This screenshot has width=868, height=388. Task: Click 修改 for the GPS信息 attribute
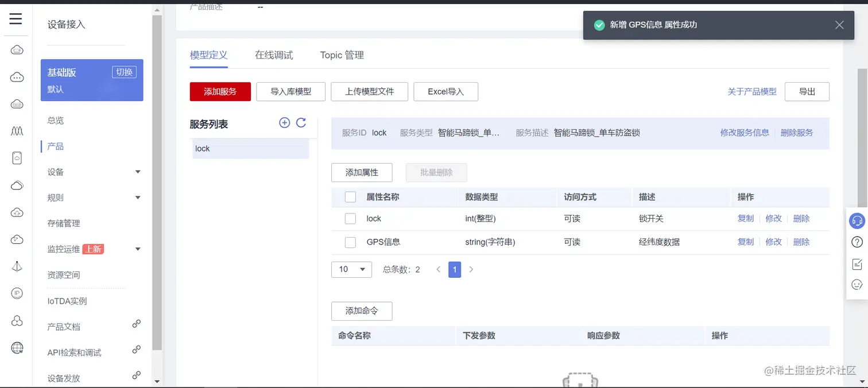(x=774, y=242)
